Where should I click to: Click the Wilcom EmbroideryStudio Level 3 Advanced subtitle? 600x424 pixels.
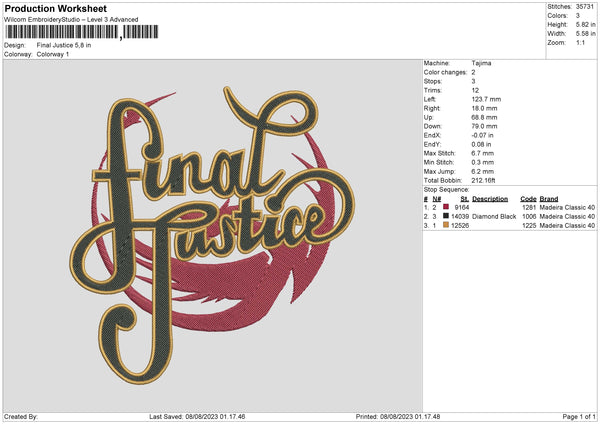pyautogui.click(x=71, y=20)
